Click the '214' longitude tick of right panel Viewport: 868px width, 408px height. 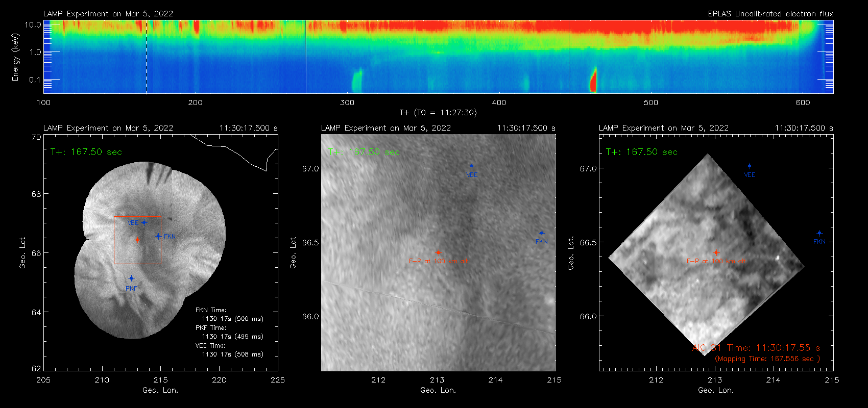tap(774, 380)
